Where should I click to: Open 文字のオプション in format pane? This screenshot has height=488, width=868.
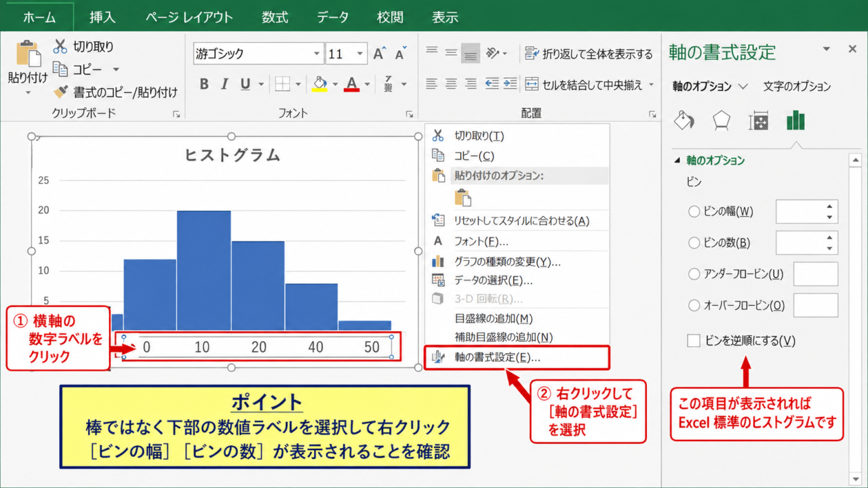[x=797, y=86]
